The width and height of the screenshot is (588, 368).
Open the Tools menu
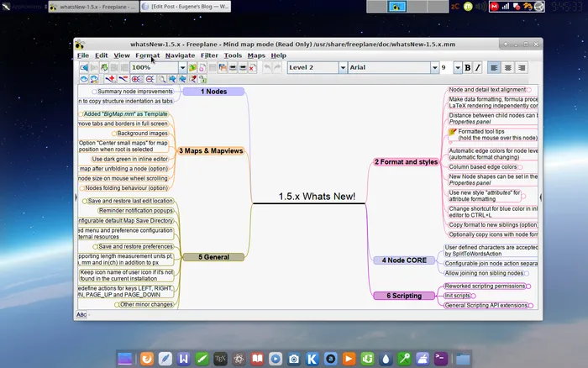(x=233, y=55)
